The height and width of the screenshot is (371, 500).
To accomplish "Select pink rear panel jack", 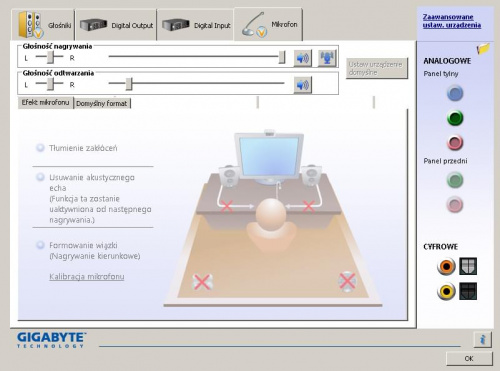I will (455, 143).
